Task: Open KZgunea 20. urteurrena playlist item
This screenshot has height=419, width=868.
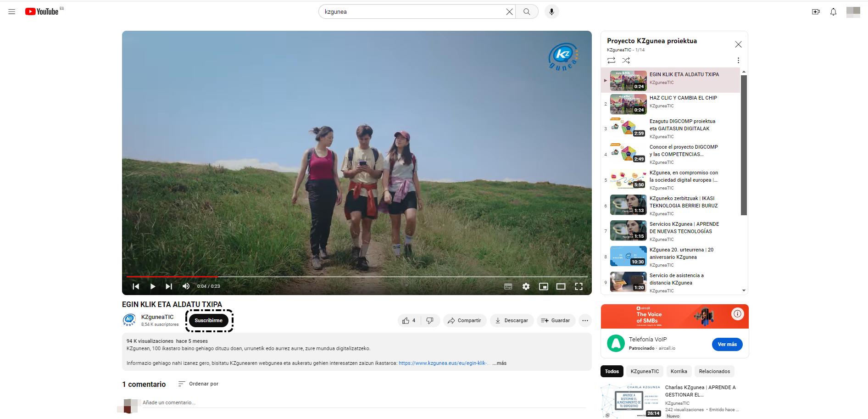Action: (670, 257)
